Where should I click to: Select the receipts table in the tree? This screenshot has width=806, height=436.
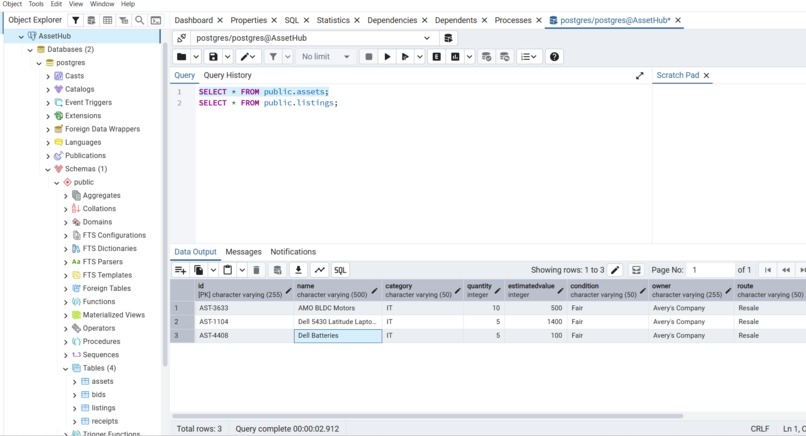(104, 421)
